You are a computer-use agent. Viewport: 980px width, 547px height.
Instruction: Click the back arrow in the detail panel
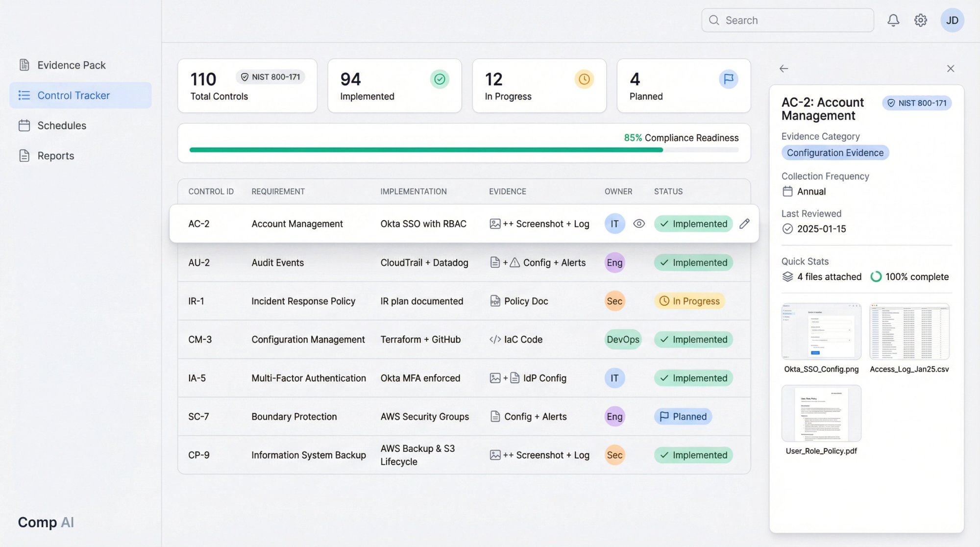[x=783, y=69]
